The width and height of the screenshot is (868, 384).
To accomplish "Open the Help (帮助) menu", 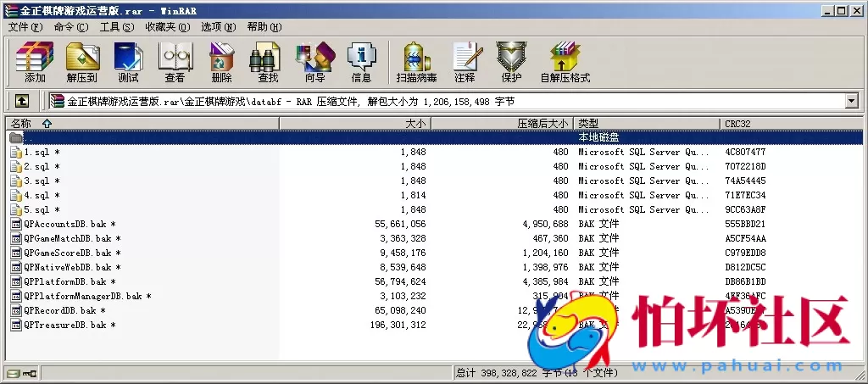I will point(264,26).
